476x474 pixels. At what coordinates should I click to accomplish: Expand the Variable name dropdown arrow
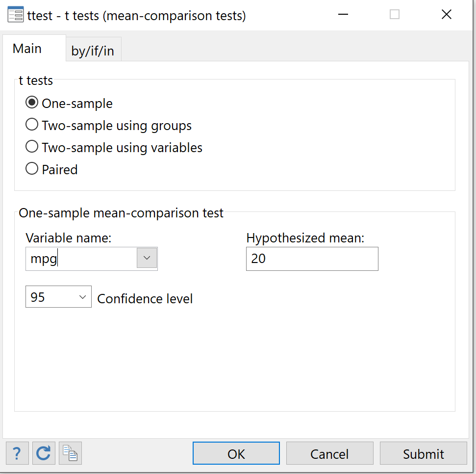147,258
